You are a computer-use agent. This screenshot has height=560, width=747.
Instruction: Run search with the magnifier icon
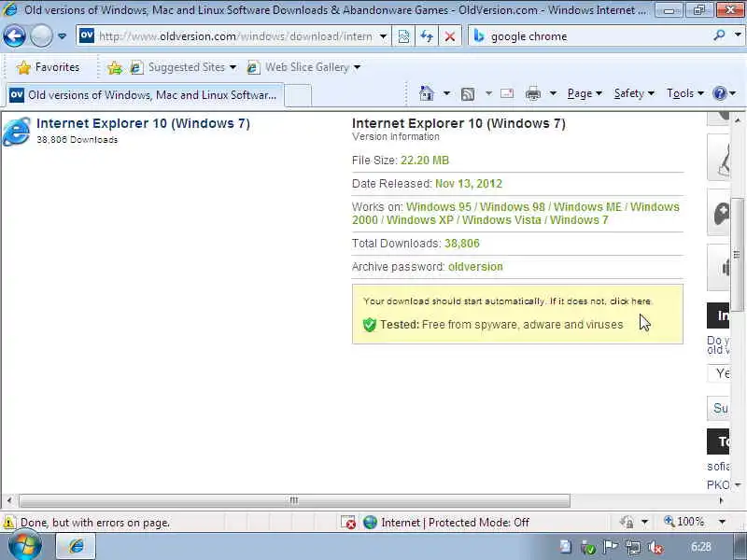[x=719, y=35]
